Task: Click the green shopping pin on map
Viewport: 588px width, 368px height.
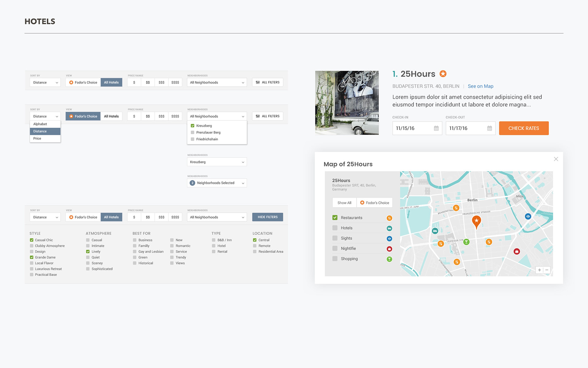Action: (x=466, y=242)
